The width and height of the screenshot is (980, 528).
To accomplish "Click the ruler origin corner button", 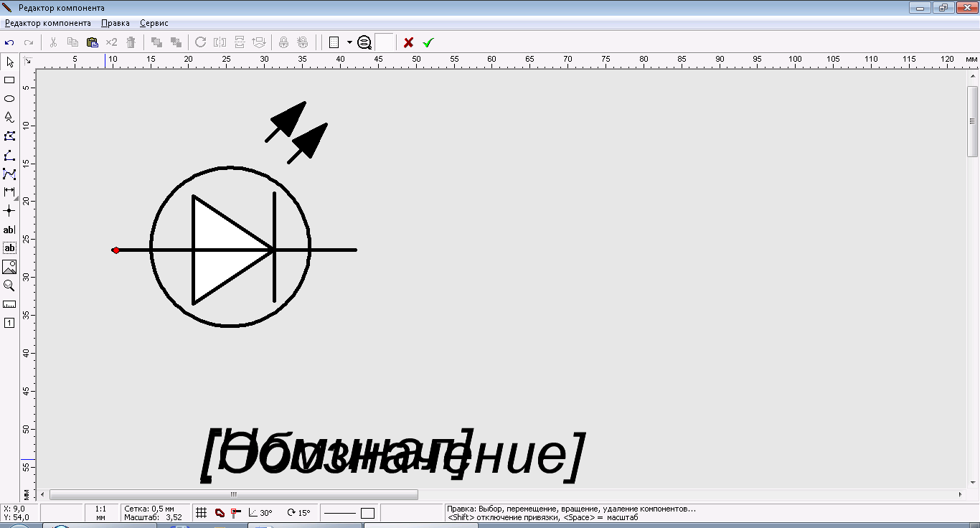I will pyautogui.click(x=27, y=61).
